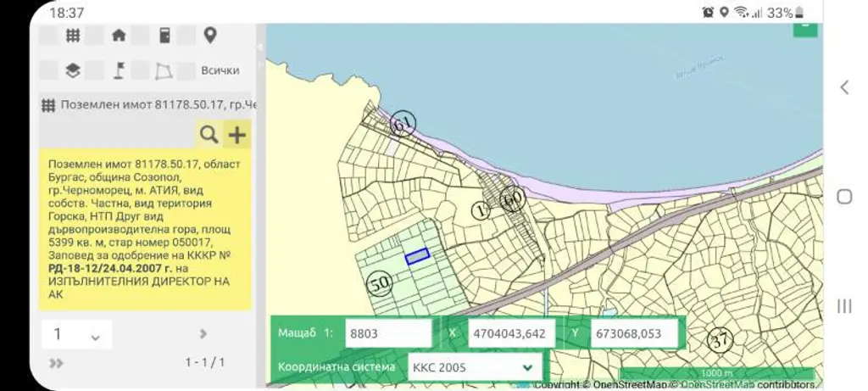Select the location pin address icon
This screenshot has width=868, height=391.
click(210, 36)
